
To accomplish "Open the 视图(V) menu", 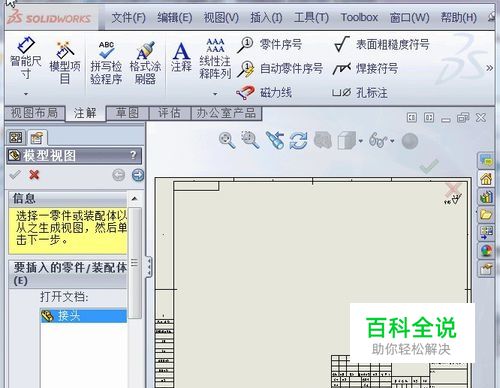I will click(221, 17).
